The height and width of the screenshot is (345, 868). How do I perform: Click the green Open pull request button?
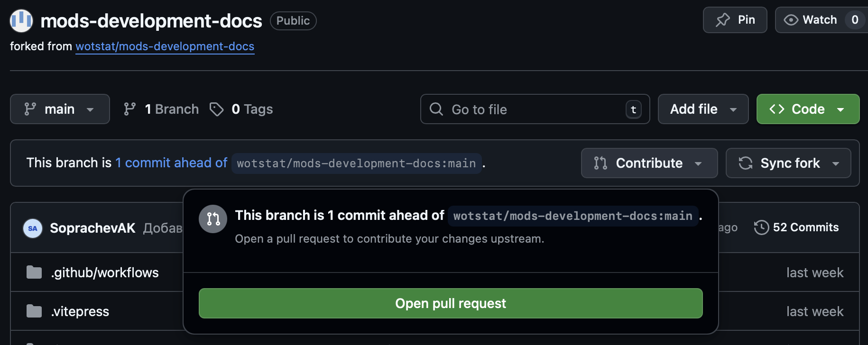[451, 303]
